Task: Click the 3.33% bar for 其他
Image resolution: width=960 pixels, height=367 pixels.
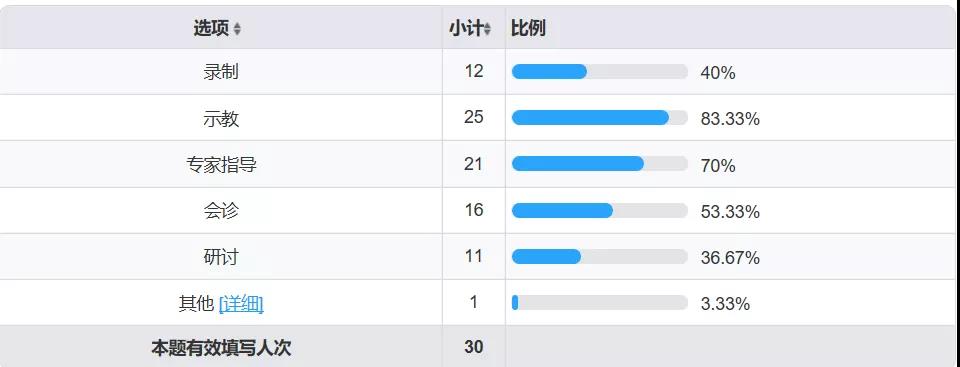Action: point(600,302)
